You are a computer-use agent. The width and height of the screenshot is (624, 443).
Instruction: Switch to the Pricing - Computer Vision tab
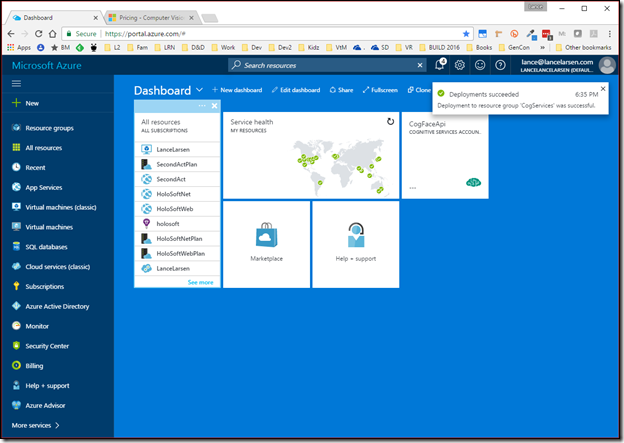pyautogui.click(x=151, y=18)
